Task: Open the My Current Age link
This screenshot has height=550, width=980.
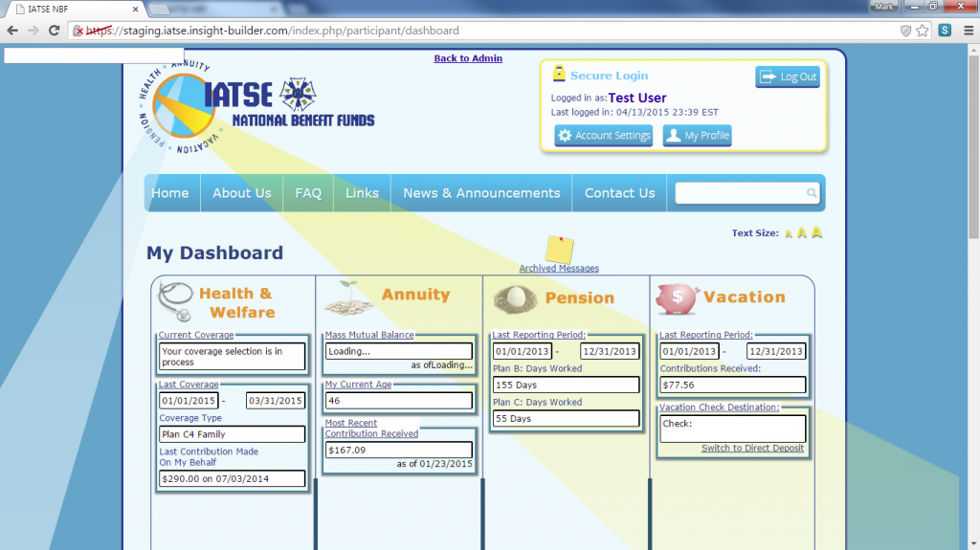Action: point(358,385)
